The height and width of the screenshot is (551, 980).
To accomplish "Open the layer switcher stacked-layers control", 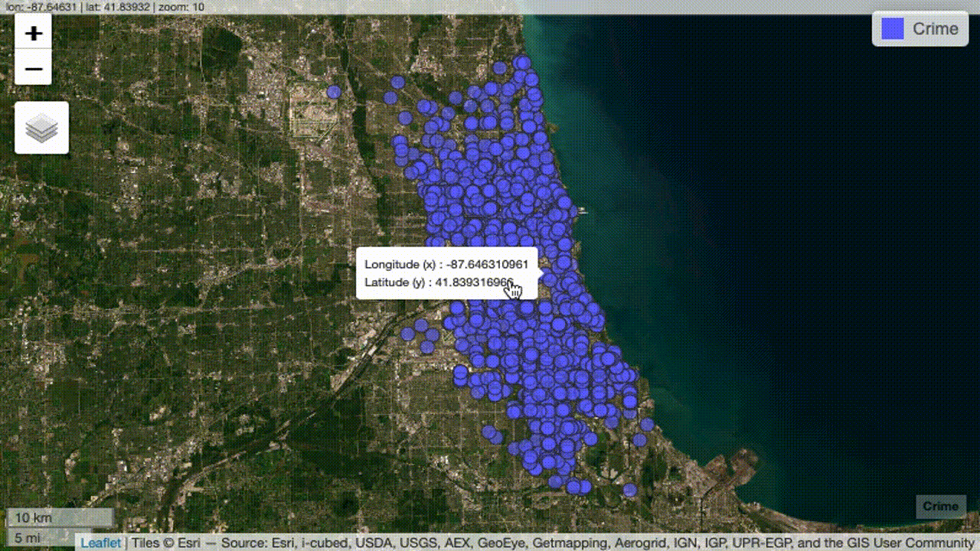I will (41, 127).
